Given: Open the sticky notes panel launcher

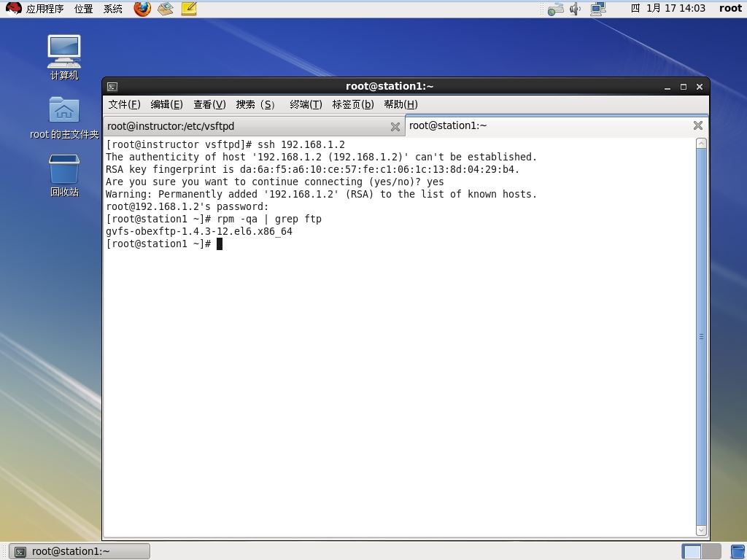Looking at the screenshot, I should point(189,8).
